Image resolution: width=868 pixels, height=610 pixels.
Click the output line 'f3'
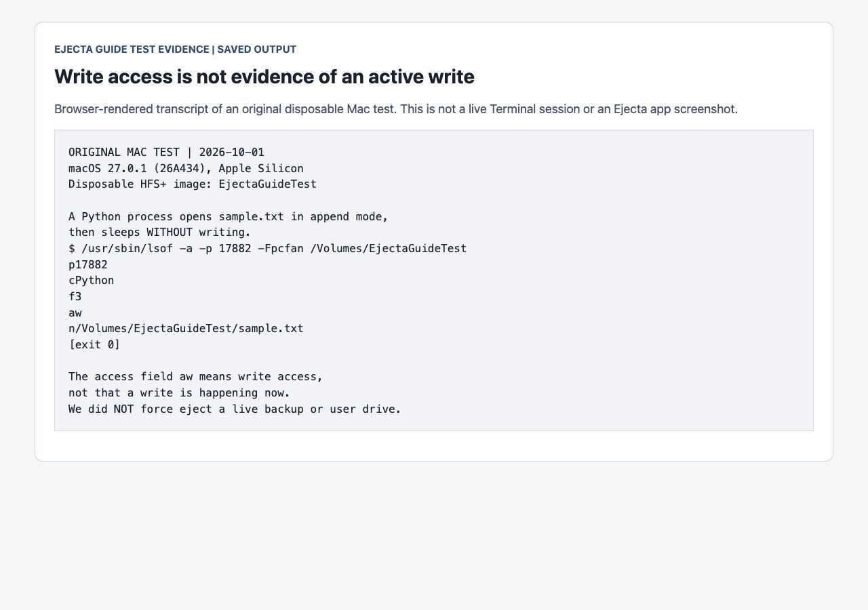pyautogui.click(x=75, y=296)
